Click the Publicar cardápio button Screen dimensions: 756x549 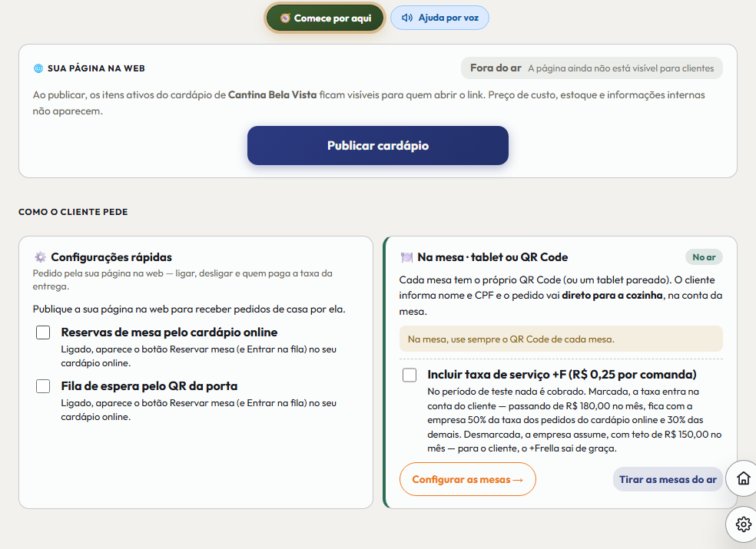(377, 146)
